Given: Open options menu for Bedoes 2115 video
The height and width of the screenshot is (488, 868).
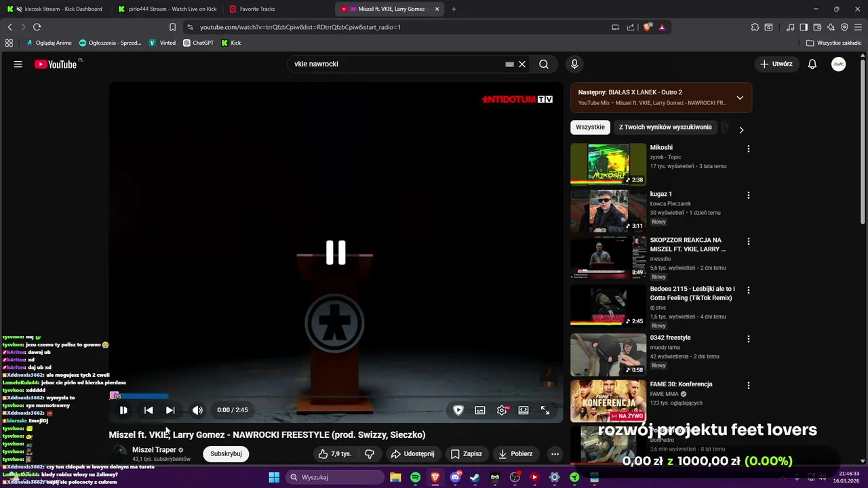Looking at the screenshot, I should pos(749,290).
